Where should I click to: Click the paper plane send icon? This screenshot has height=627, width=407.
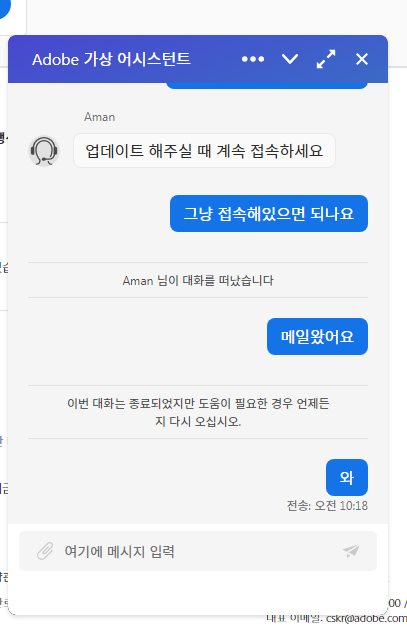coord(351,551)
